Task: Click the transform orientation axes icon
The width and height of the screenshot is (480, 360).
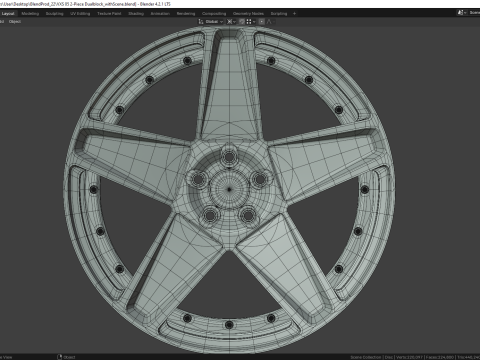Action: point(201,22)
